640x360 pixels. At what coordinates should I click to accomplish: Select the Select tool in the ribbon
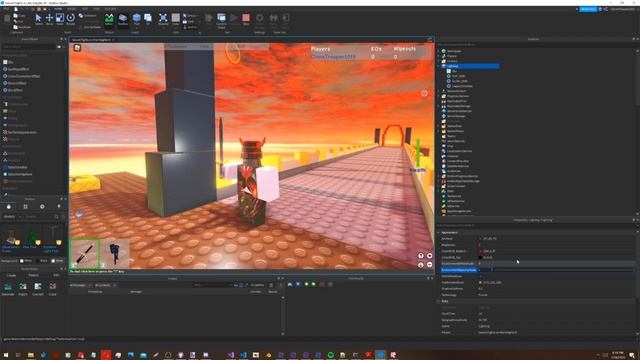pyautogui.click(x=38, y=19)
